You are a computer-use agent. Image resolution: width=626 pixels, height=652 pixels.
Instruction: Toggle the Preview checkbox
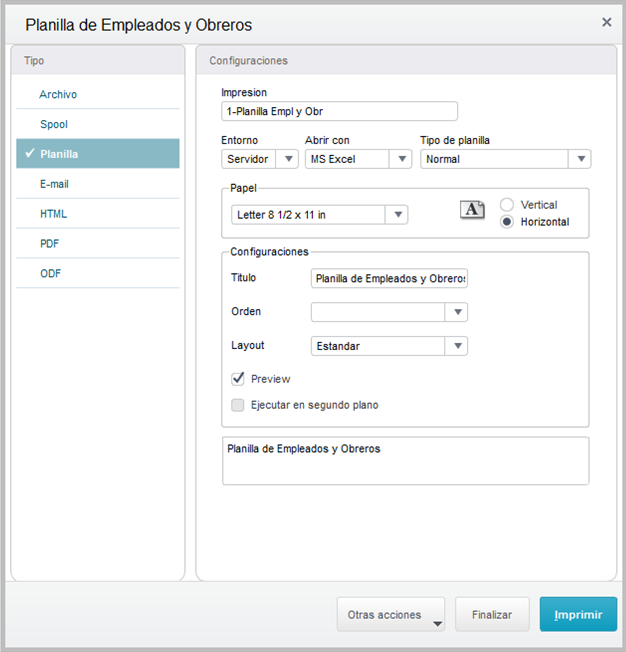tap(238, 379)
